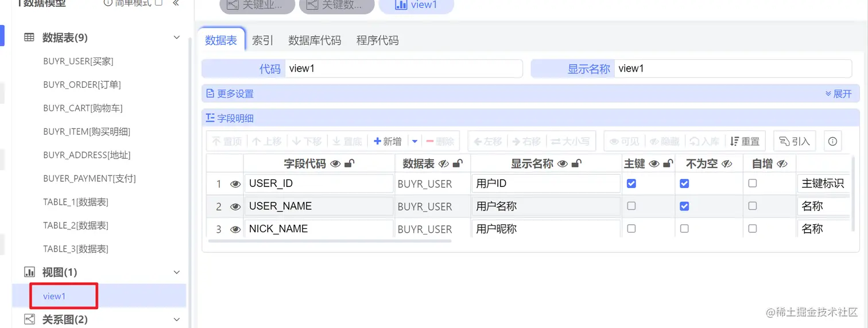Select the 数据表 tab
The width and height of the screenshot is (868, 328).
tap(221, 40)
